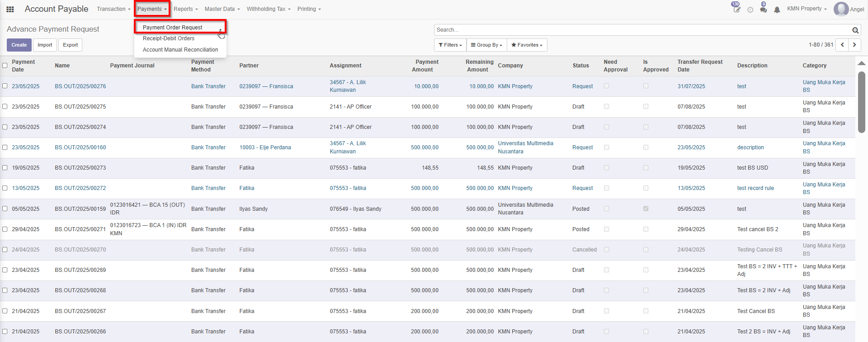Select all rows with the header checkbox
Image resolution: width=868 pixels, height=342 pixels.
[x=5, y=66]
